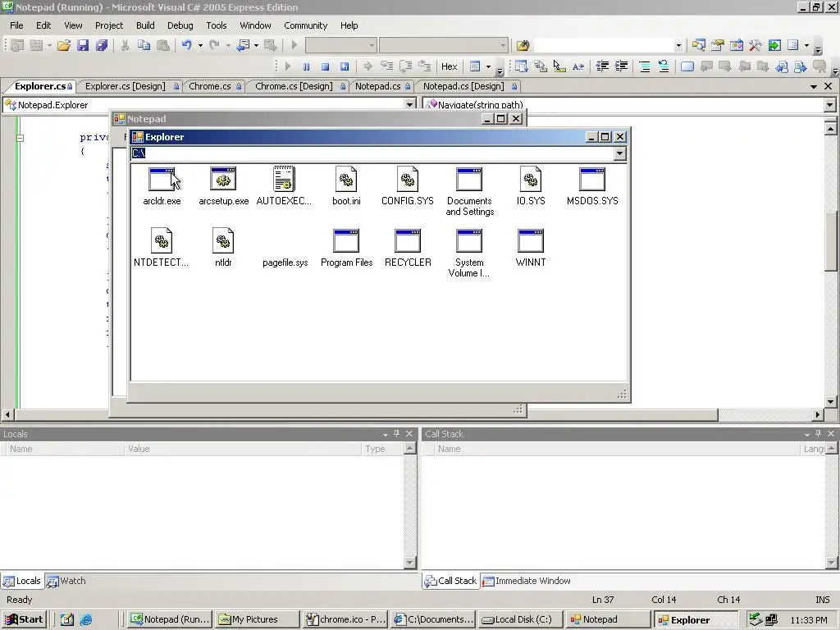Select the MSDOS.SYS icon
840x630 pixels.
(592, 180)
